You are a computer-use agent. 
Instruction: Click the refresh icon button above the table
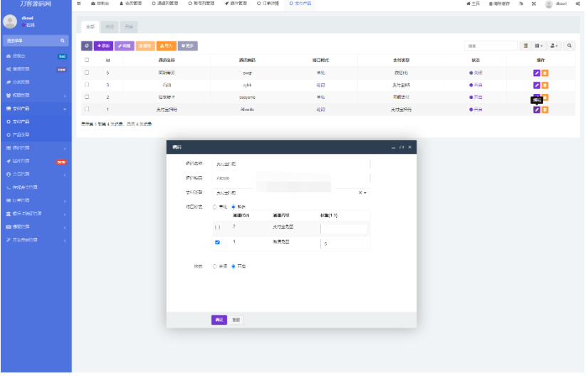coord(86,46)
